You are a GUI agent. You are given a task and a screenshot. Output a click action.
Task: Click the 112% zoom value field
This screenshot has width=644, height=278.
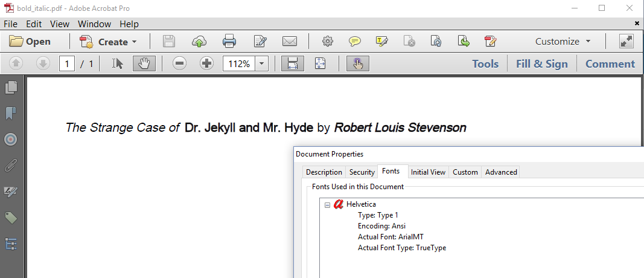click(239, 63)
